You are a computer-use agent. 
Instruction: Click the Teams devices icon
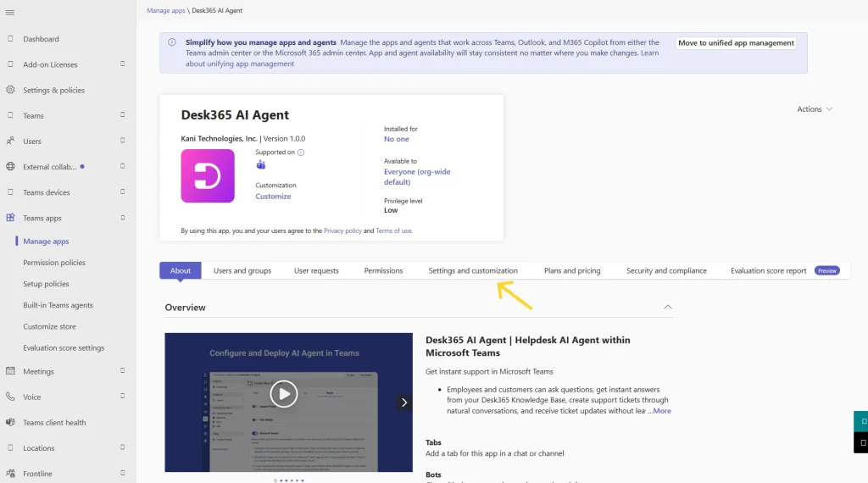[10, 192]
